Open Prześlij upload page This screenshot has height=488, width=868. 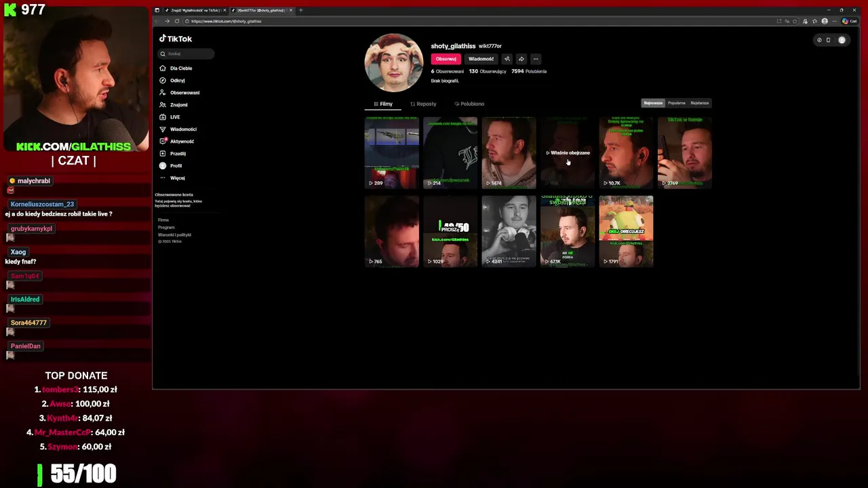[x=173, y=154]
